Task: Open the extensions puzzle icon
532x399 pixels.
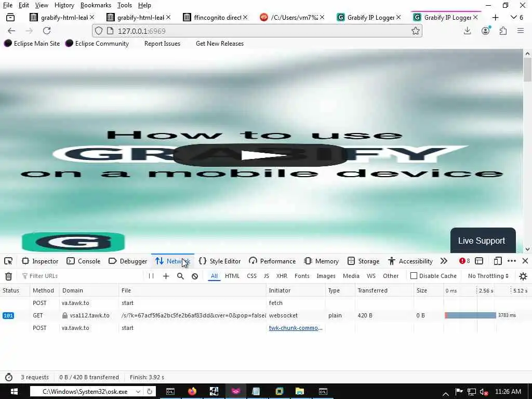Action: tap(503, 31)
